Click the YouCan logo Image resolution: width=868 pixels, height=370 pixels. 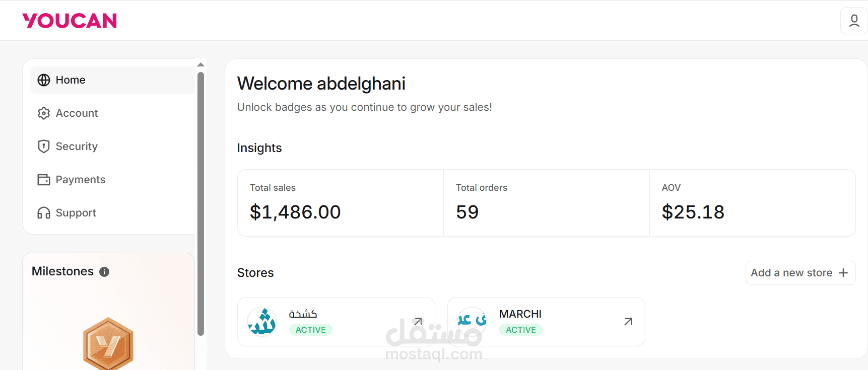(x=70, y=21)
